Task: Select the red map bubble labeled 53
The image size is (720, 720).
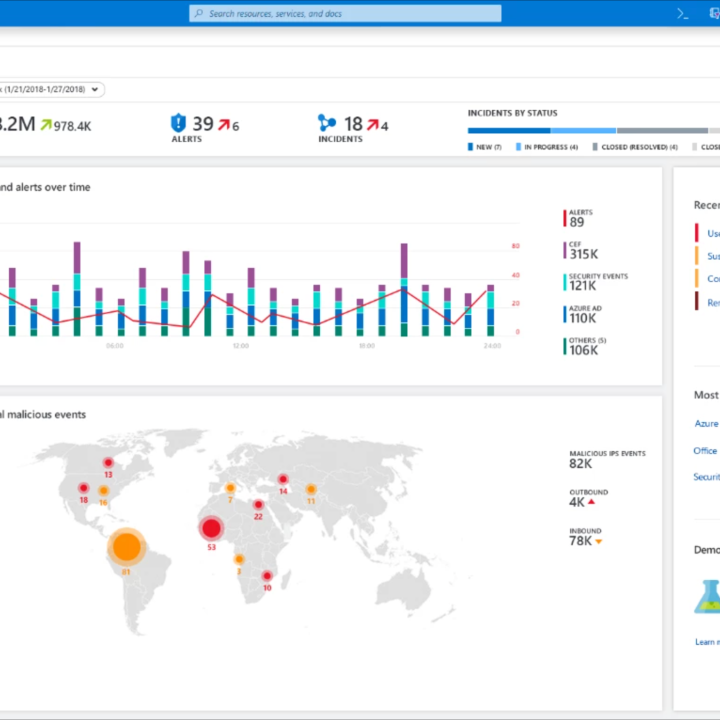Action: click(211, 528)
